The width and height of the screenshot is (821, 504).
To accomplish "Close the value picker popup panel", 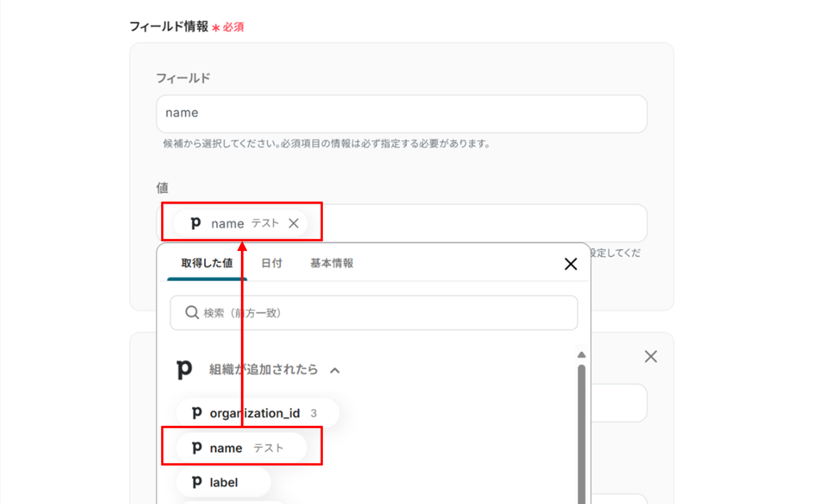I will (570, 264).
